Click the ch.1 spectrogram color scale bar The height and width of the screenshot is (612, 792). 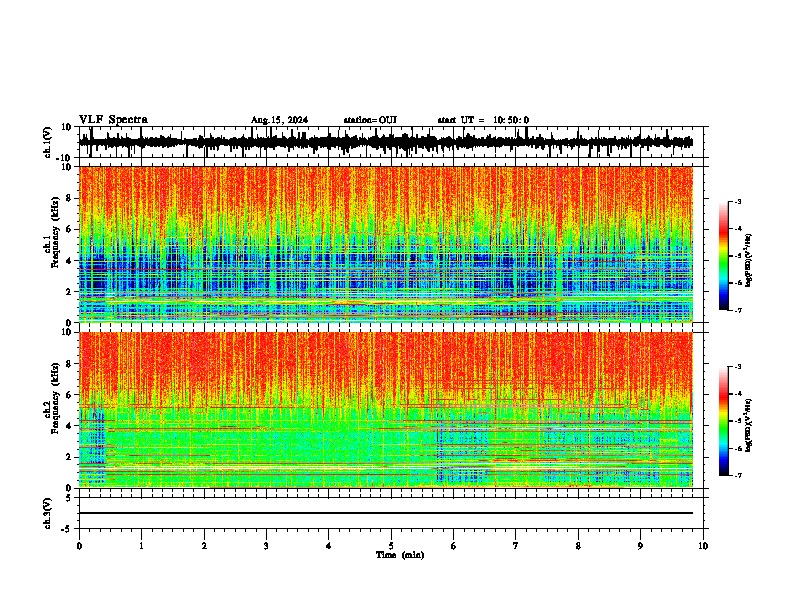724,256
